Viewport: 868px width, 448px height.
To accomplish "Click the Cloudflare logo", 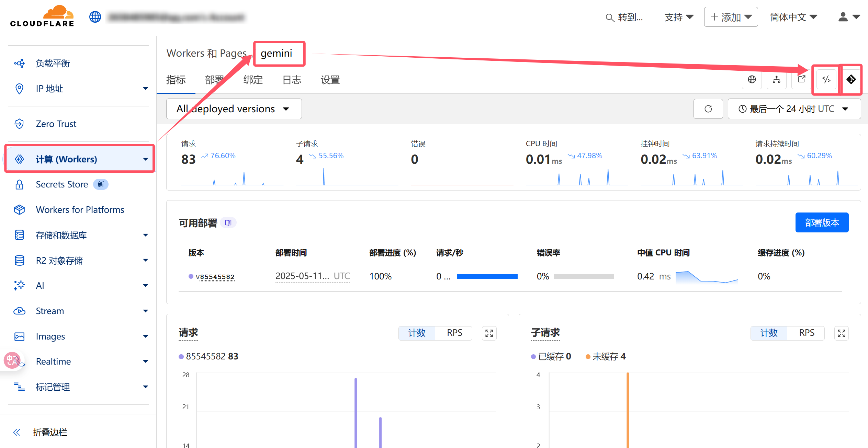I will click(42, 16).
